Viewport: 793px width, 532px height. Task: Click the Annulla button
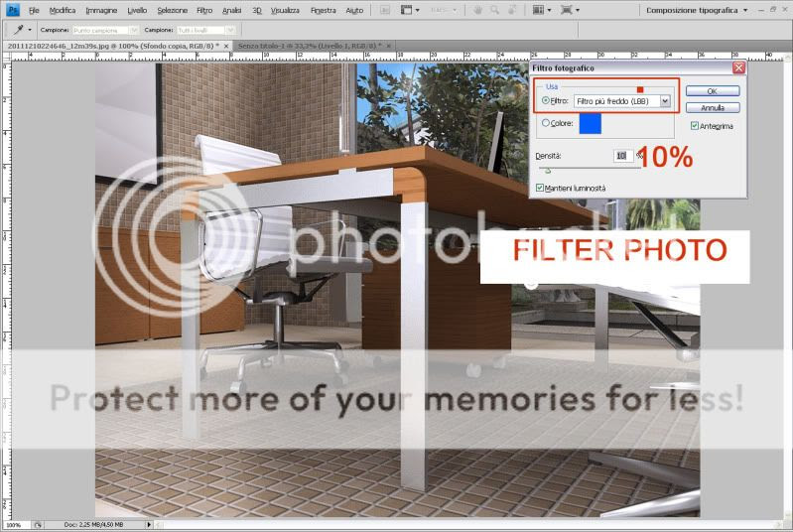click(x=712, y=108)
